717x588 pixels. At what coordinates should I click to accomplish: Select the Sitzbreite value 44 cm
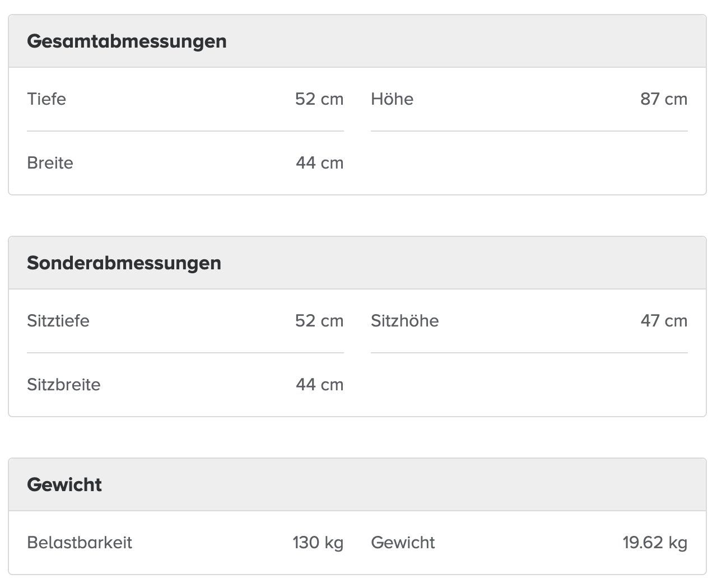point(320,385)
